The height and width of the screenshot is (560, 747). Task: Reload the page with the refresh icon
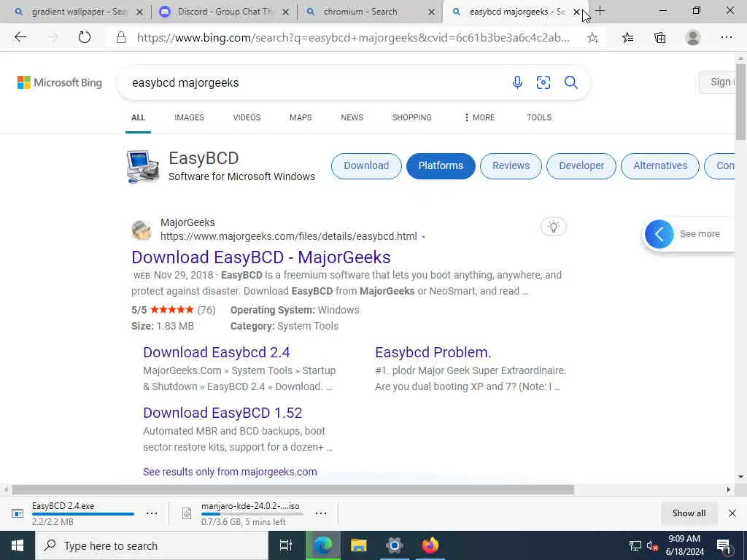point(85,37)
